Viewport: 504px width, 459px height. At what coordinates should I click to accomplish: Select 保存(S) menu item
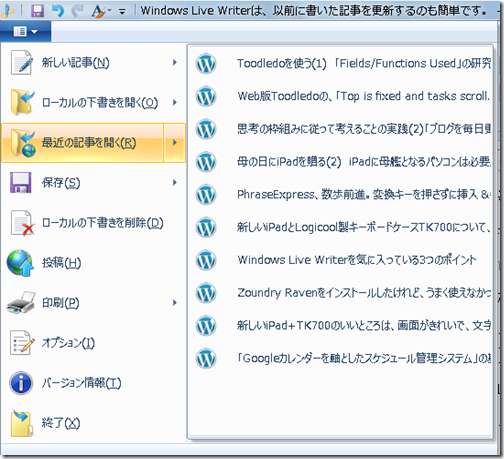tap(93, 182)
